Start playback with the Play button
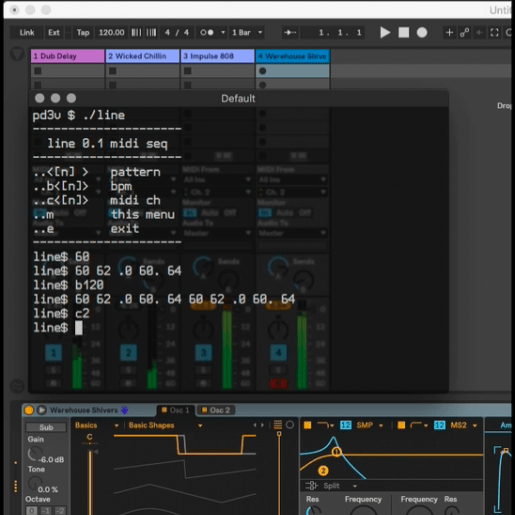Screen dimensions: 515x515 [x=385, y=32]
